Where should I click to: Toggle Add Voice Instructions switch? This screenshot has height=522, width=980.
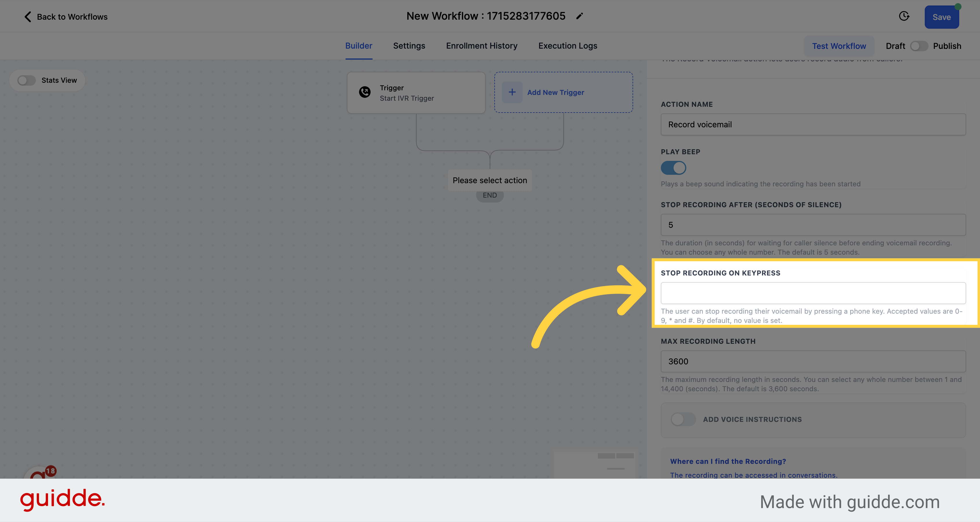point(682,418)
